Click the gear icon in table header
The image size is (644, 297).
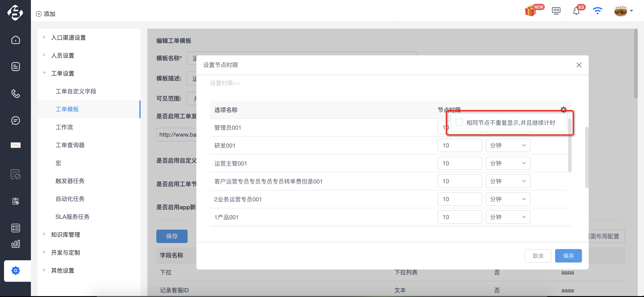tap(563, 110)
